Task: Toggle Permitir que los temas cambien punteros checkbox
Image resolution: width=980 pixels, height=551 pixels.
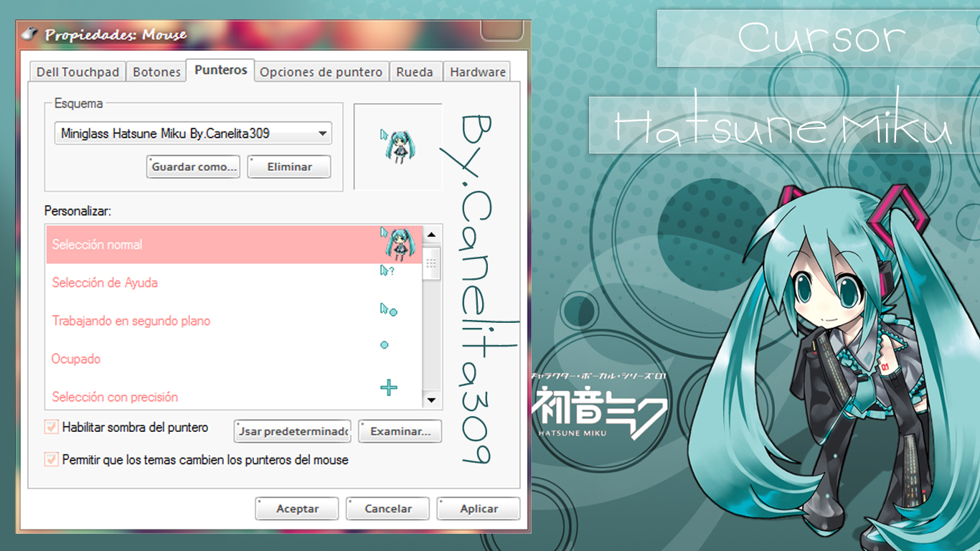Action: pos(51,459)
